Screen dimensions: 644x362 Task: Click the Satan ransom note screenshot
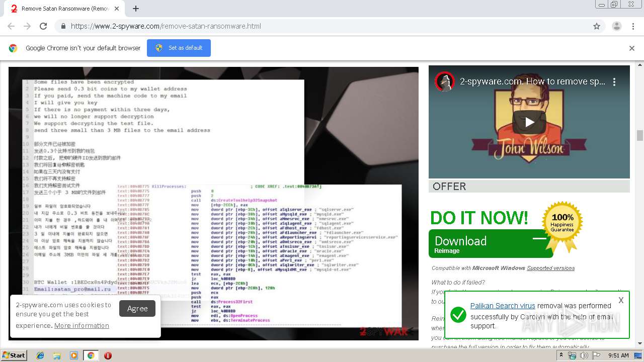[213, 204]
